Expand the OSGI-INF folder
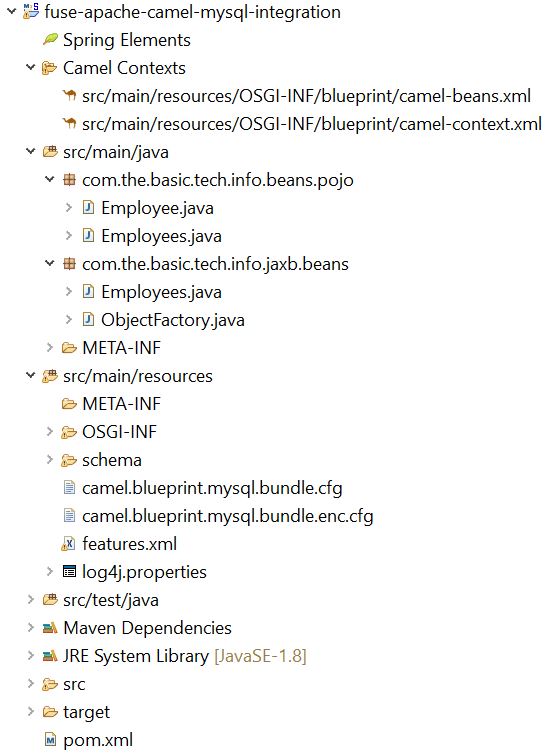 click(50, 432)
